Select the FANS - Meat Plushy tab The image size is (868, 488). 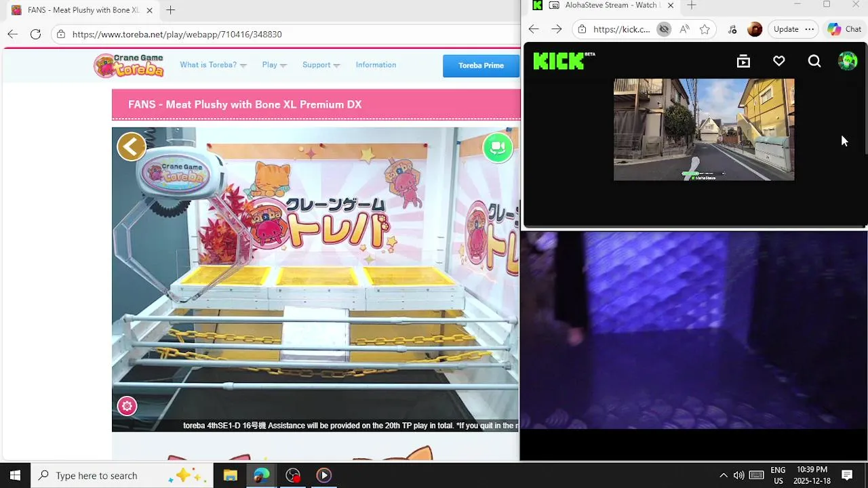click(83, 10)
